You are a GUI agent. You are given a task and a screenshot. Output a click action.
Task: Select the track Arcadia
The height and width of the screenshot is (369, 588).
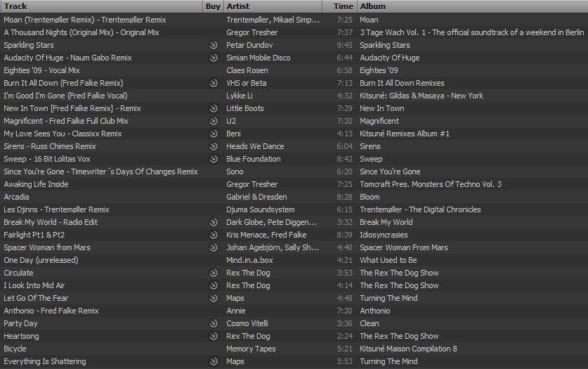(x=18, y=197)
